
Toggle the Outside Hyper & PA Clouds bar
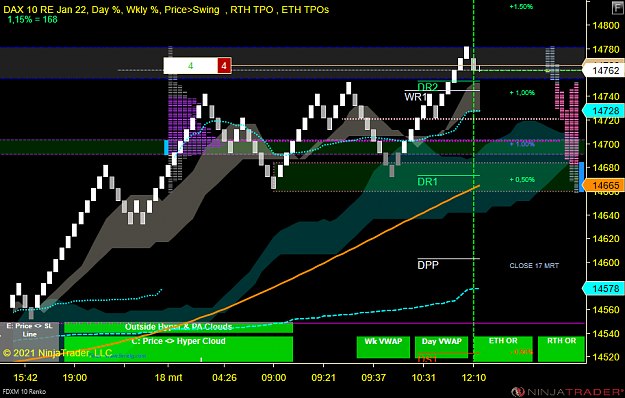[x=179, y=327]
